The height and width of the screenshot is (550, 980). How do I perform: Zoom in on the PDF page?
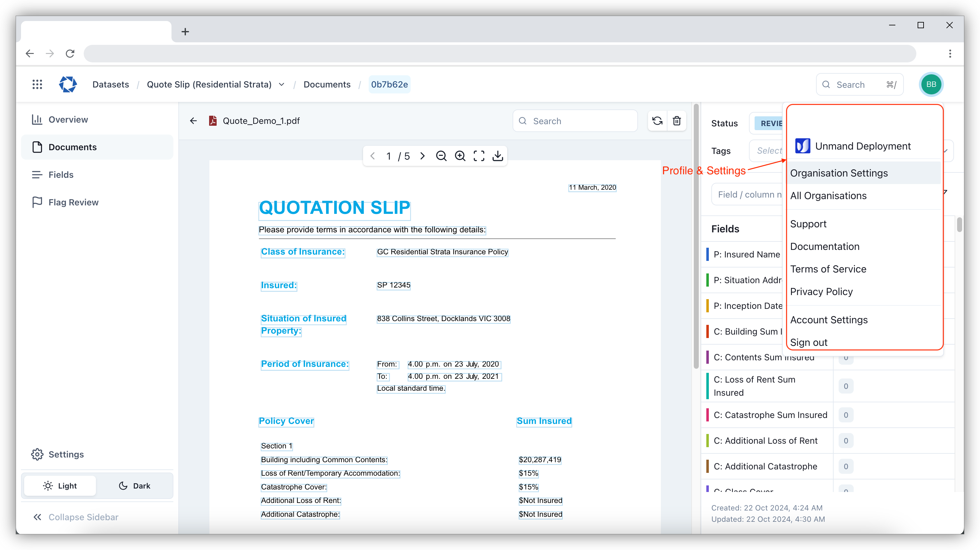coord(460,156)
